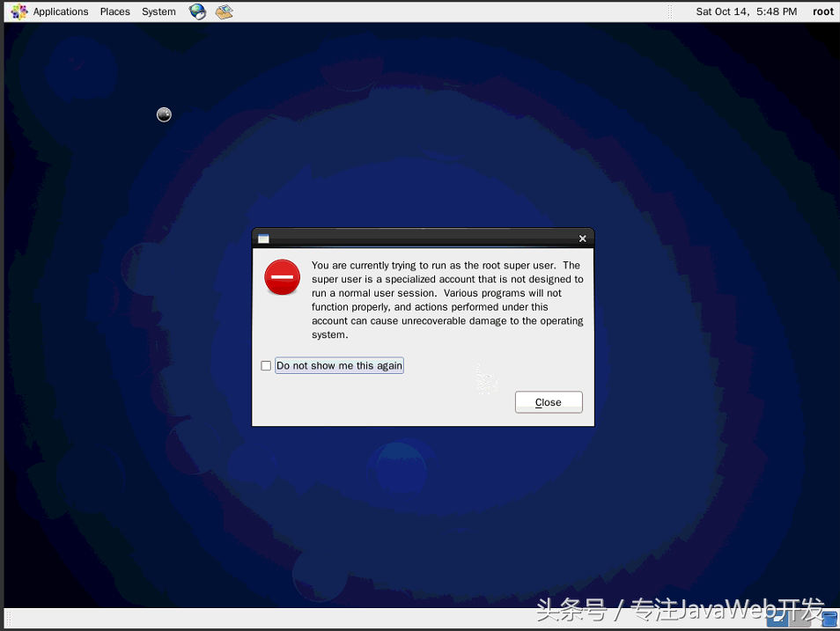Open the Places menu
The width and height of the screenshot is (840, 631).
point(114,11)
